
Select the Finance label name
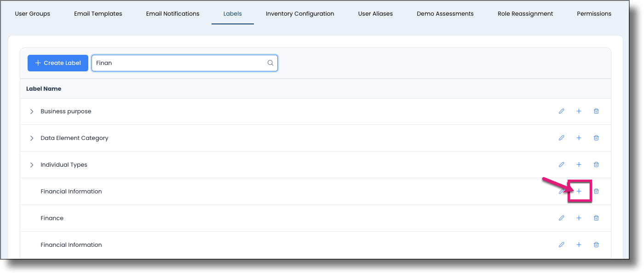pyautogui.click(x=52, y=218)
